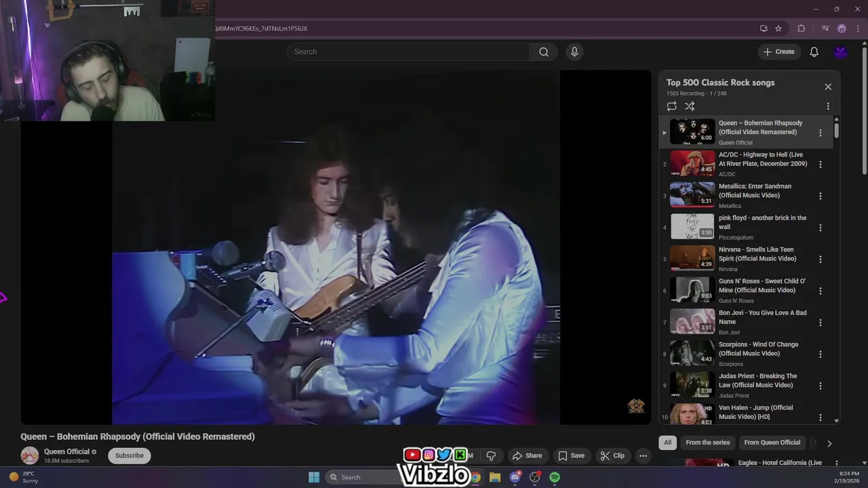Select Judas Priest Breaking The Law title
The width and height of the screenshot is (868, 488).
click(x=757, y=380)
